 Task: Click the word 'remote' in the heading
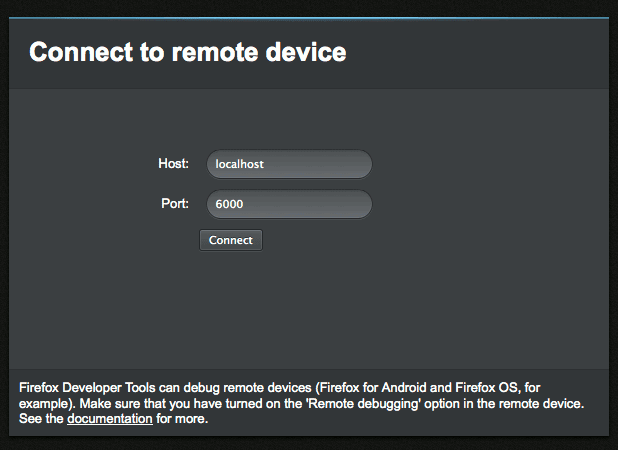tap(215, 52)
